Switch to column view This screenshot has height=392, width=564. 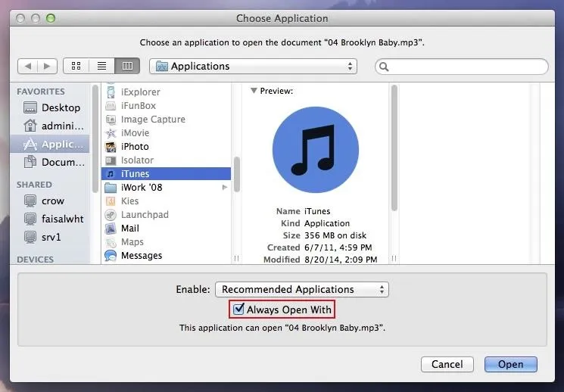coord(127,66)
